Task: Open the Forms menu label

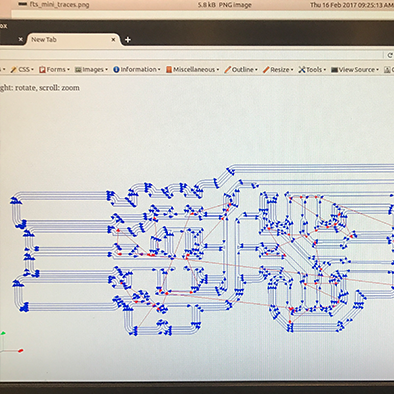Action: (x=56, y=70)
